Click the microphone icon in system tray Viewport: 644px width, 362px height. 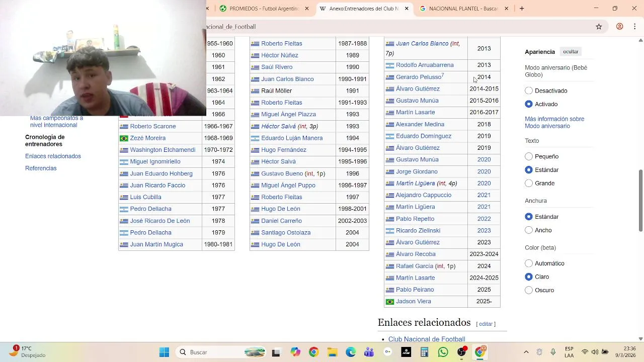553,352
